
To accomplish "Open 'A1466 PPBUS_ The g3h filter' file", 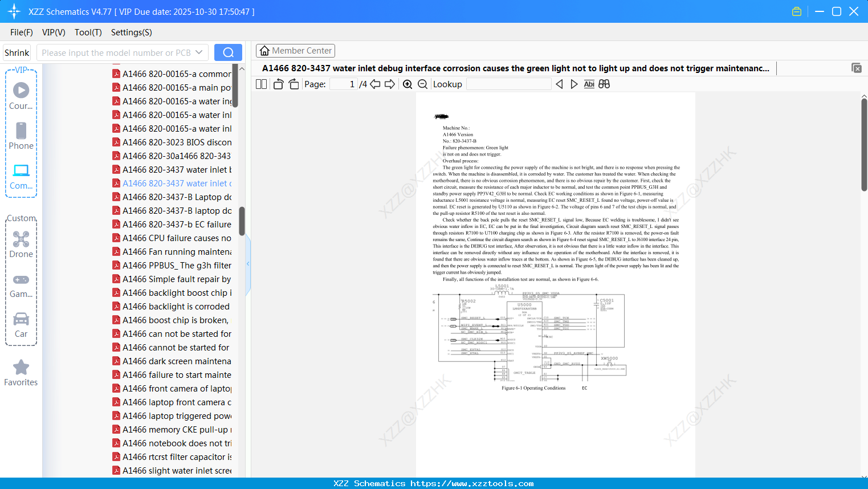I will point(172,266).
